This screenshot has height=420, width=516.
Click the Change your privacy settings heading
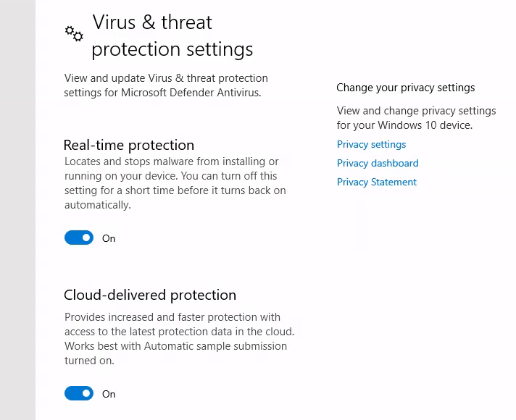pos(405,88)
